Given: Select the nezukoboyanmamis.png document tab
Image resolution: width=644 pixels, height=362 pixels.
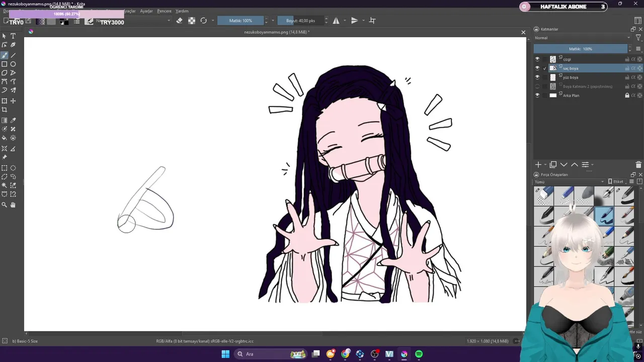Looking at the screenshot, I should [x=277, y=32].
